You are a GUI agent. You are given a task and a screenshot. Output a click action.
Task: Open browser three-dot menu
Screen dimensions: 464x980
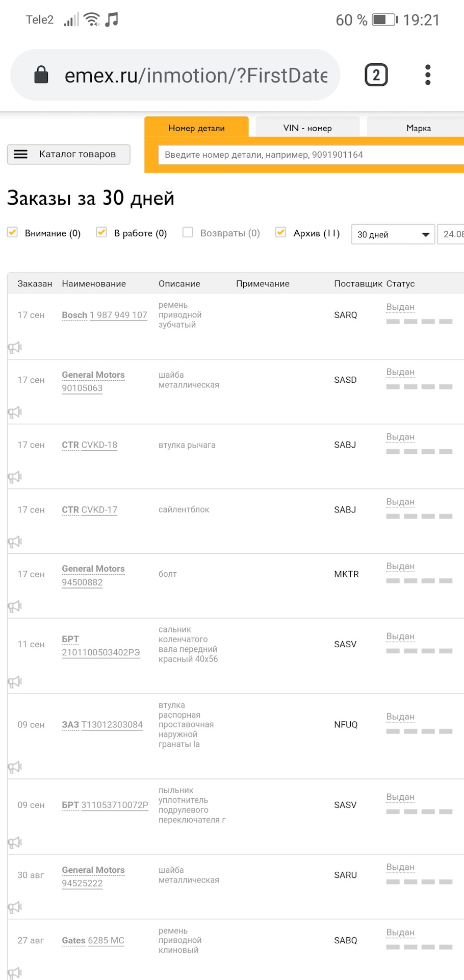428,75
